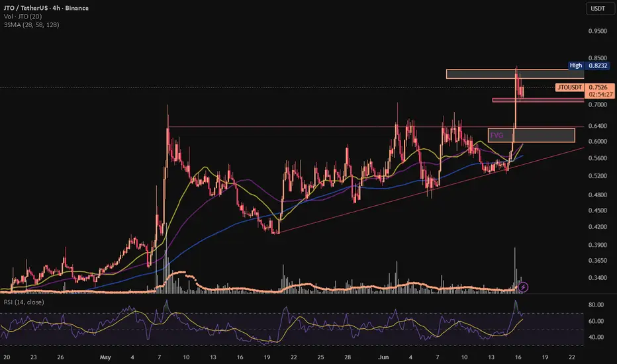Select the 3SMA (28, 58, 128) indicator legend
The image size is (617, 364).
[32, 24]
